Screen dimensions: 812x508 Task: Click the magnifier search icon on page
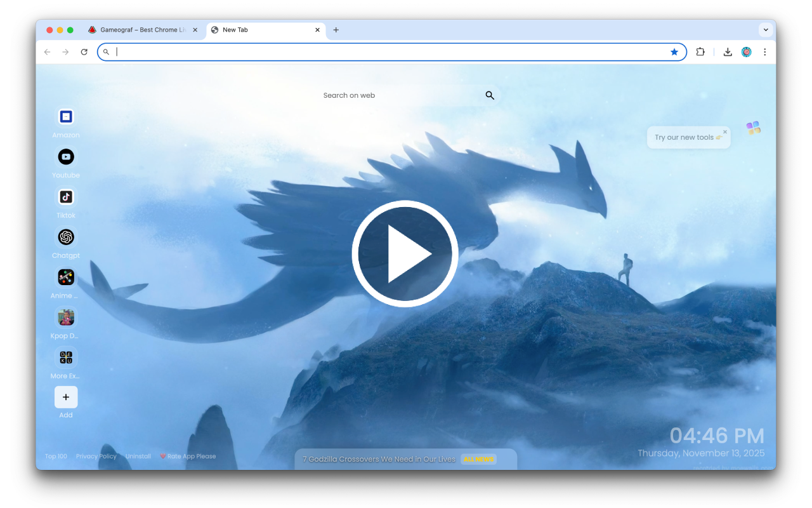(490, 95)
